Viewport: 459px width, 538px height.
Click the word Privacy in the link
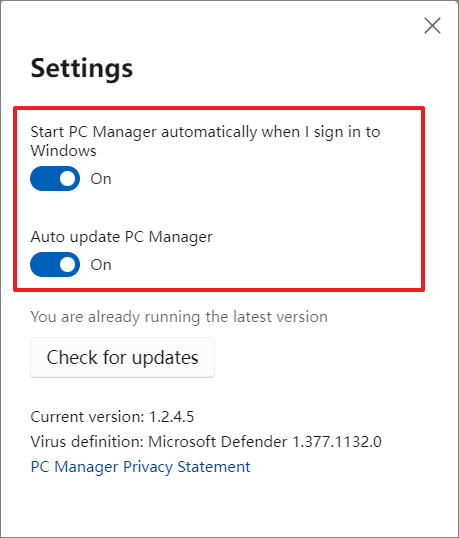point(148,467)
